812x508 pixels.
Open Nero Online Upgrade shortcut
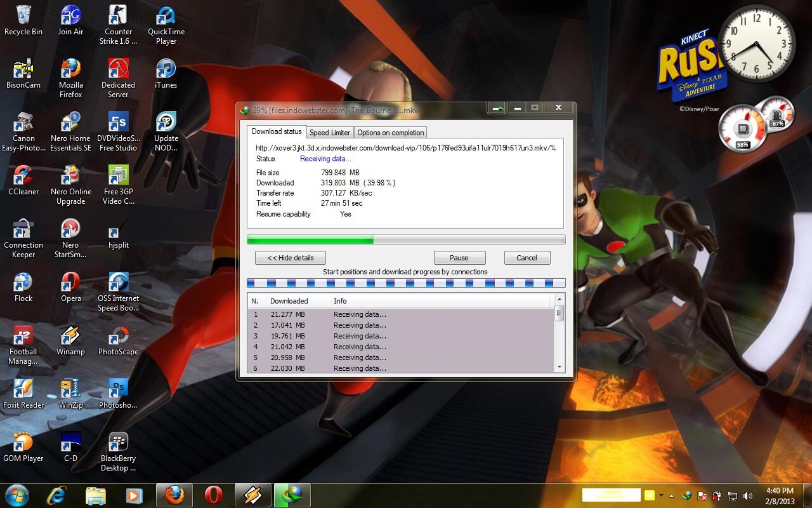pyautogui.click(x=70, y=185)
